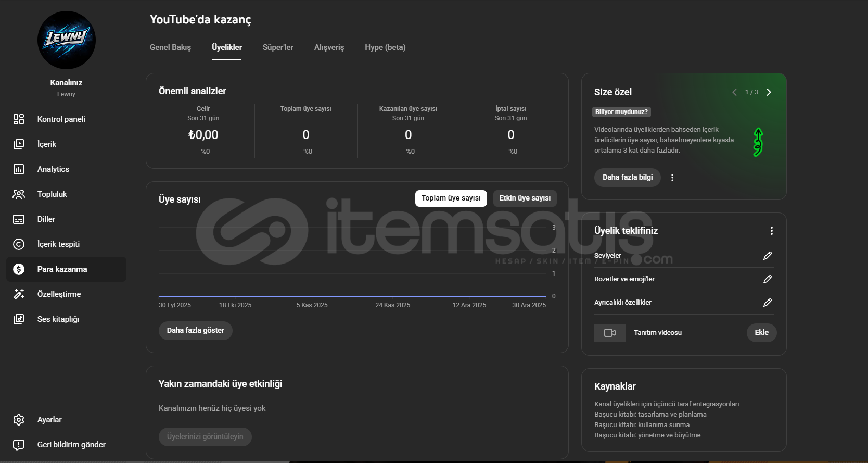This screenshot has height=463, width=868.
Task: Open the Topluluk community icon
Action: (19, 194)
